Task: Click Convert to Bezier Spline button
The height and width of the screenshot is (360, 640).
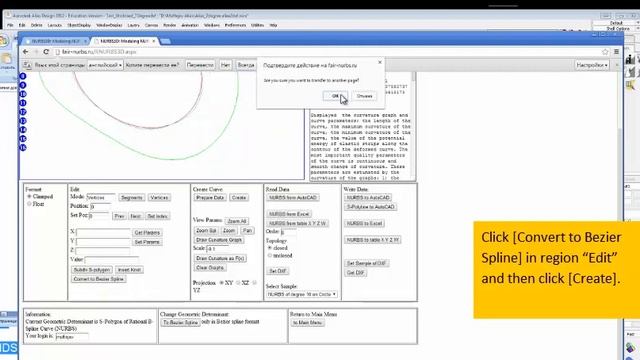Action: point(98,279)
